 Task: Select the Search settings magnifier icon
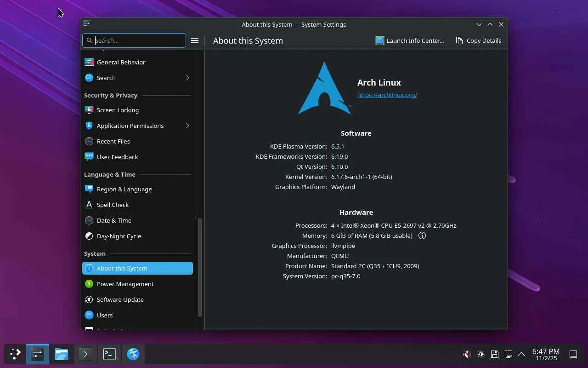coord(89,78)
